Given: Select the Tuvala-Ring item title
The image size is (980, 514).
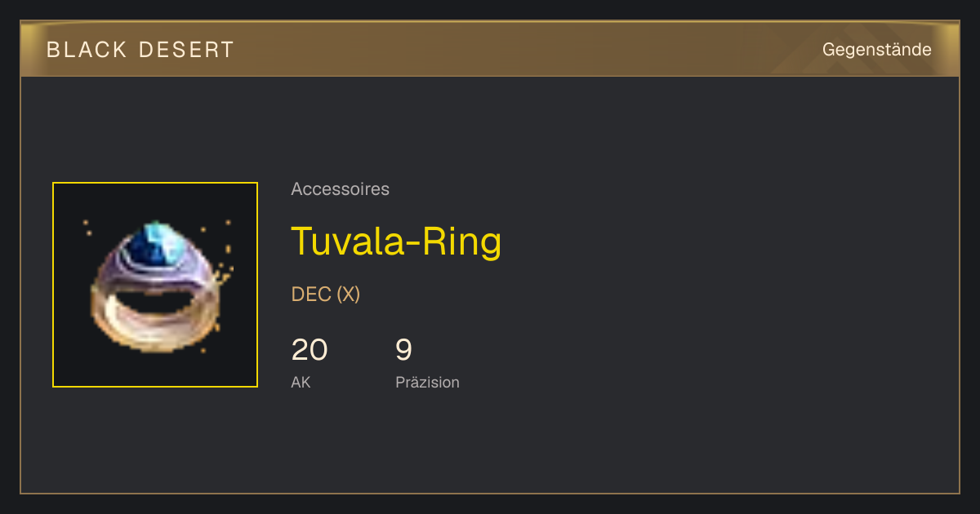Looking at the screenshot, I should (x=396, y=241).
